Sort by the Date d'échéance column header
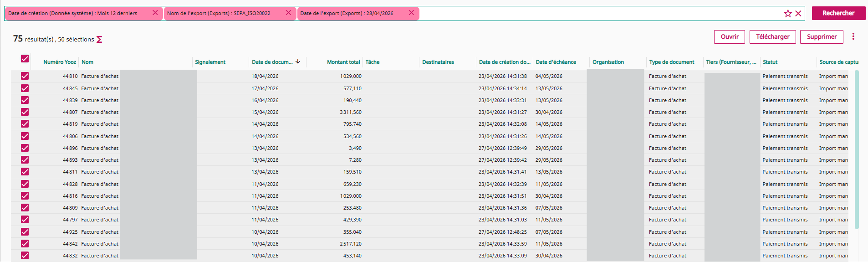 point(556,62)
